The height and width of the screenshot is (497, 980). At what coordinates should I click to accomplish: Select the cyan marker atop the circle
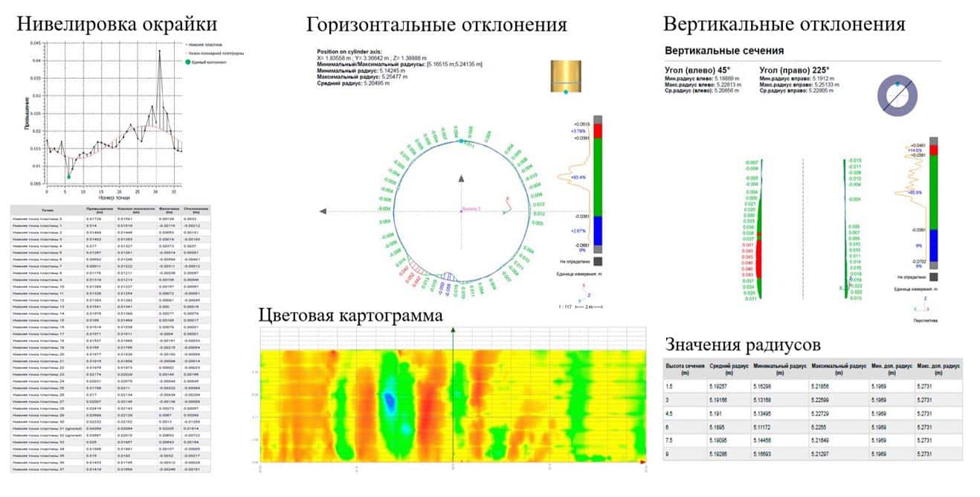(x=461, y=140)
